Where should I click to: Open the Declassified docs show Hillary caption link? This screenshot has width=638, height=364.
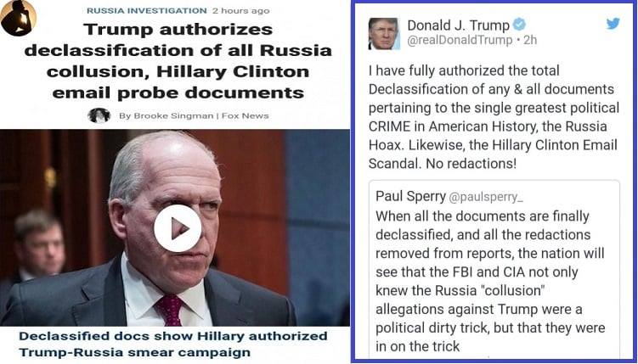tap(173, 344)
